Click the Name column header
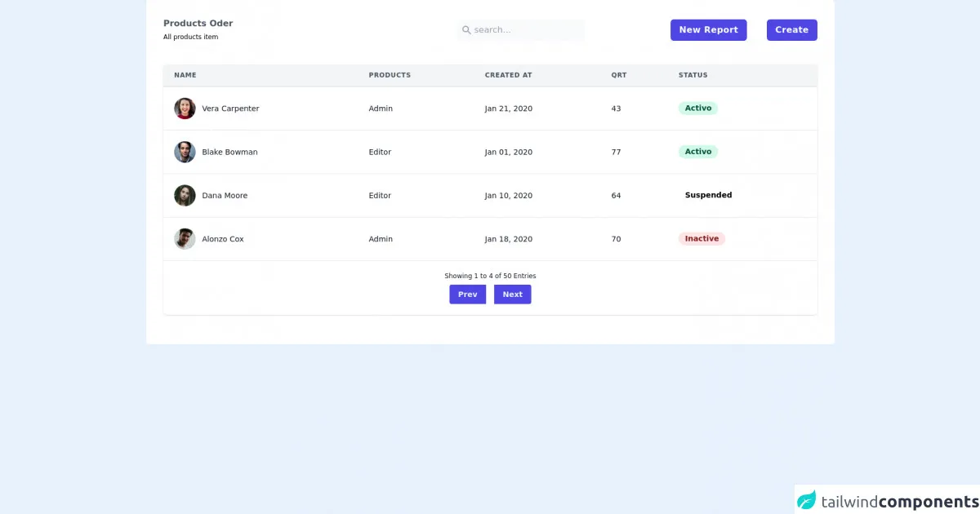Screen dimensions: 980x514 pos(185,75)
